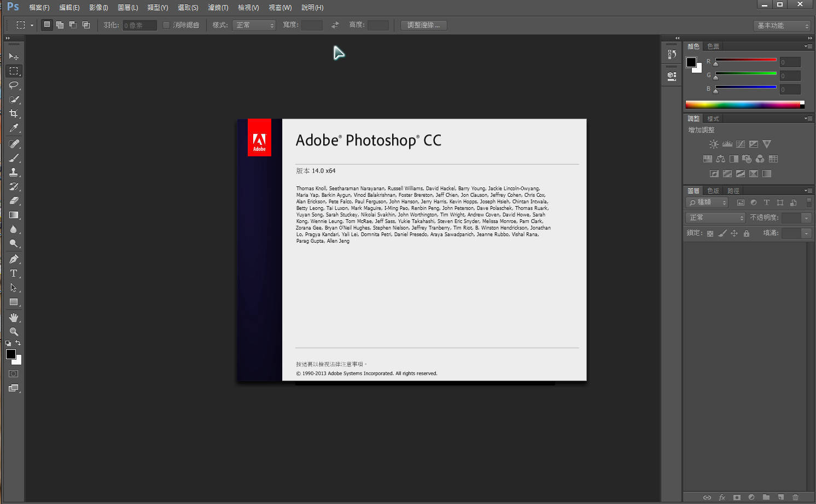The height and width of the screenshot is (504, 816).
Task: Open the 檔案(F) menu
Action: [x=39, y=8]
